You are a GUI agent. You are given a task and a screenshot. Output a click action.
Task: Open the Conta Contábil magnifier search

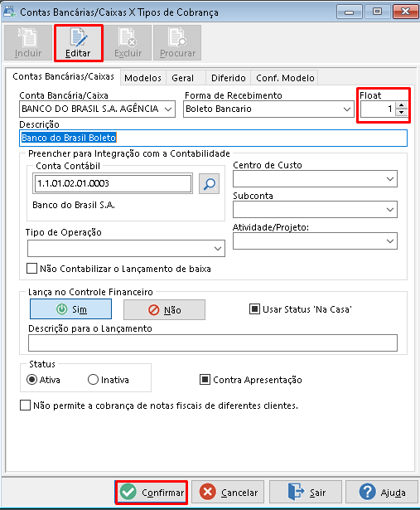click(x=210, y=184)
